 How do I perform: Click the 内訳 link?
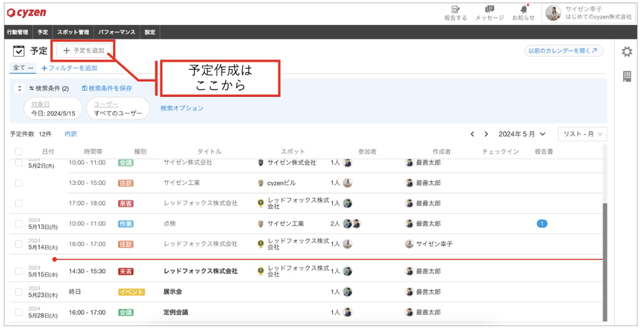pos(71,134)
